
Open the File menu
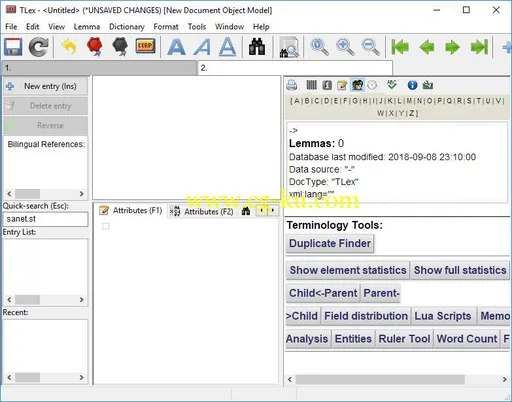[x=11, y=27]
